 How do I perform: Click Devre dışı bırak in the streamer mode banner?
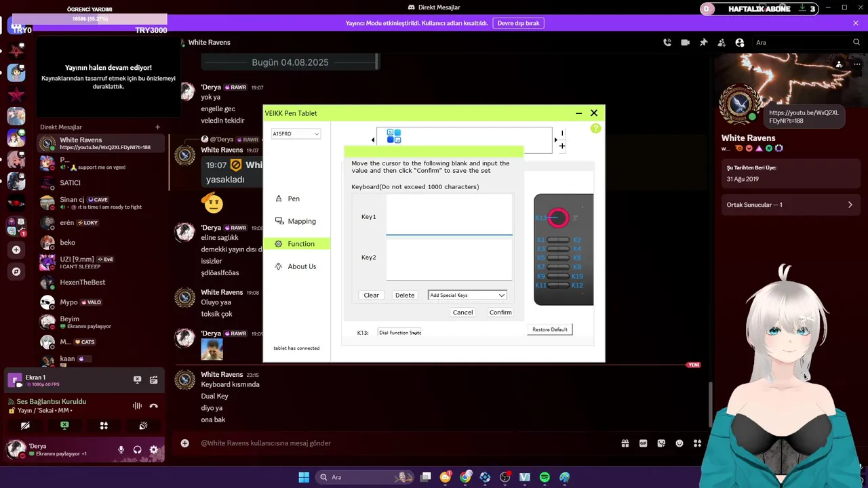518,23
